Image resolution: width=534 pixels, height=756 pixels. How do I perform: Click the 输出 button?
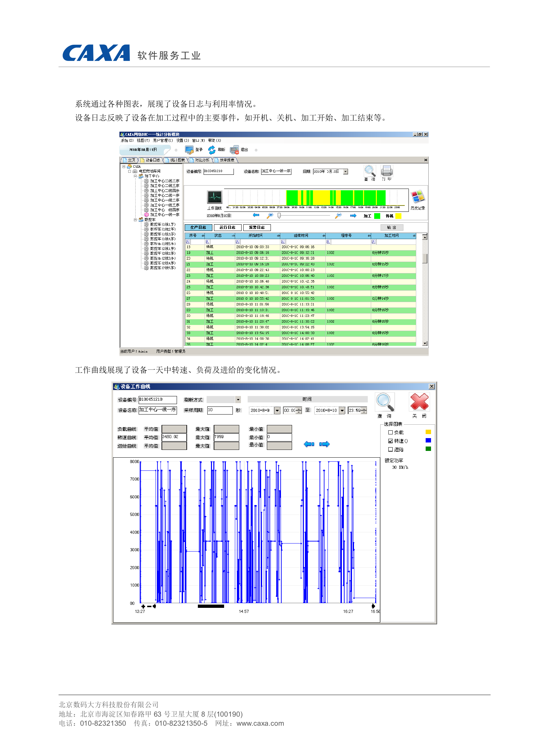pyautogui.click(x=391, y=228)
